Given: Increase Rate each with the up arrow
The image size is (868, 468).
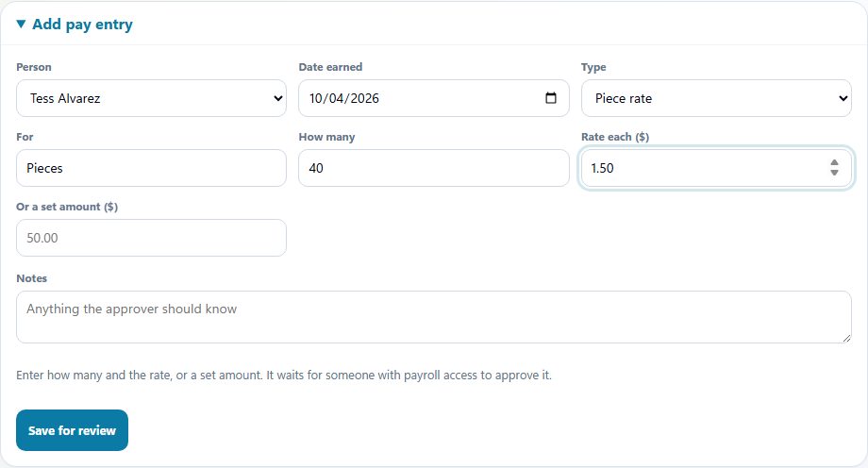Looking at the screenshot, I should (x=834, y=163).
